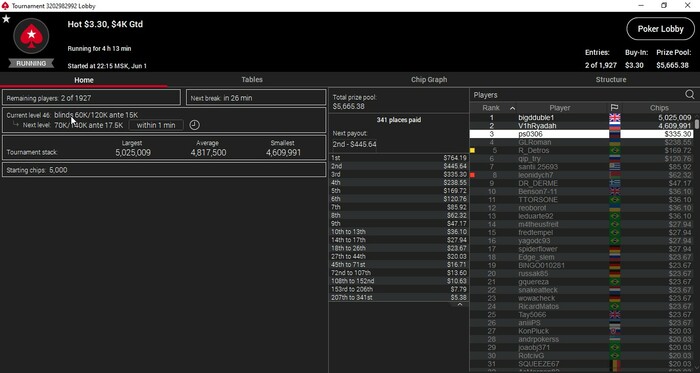Select player qip_try in list
The height and width of the screenshot is (373, 700).
582,159
